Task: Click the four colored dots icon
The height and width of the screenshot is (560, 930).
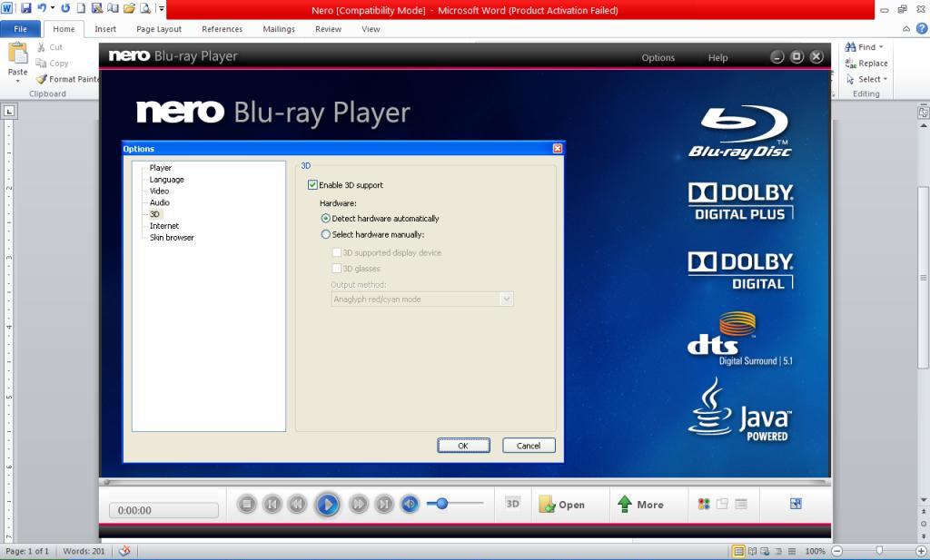Action: [704, 505]
